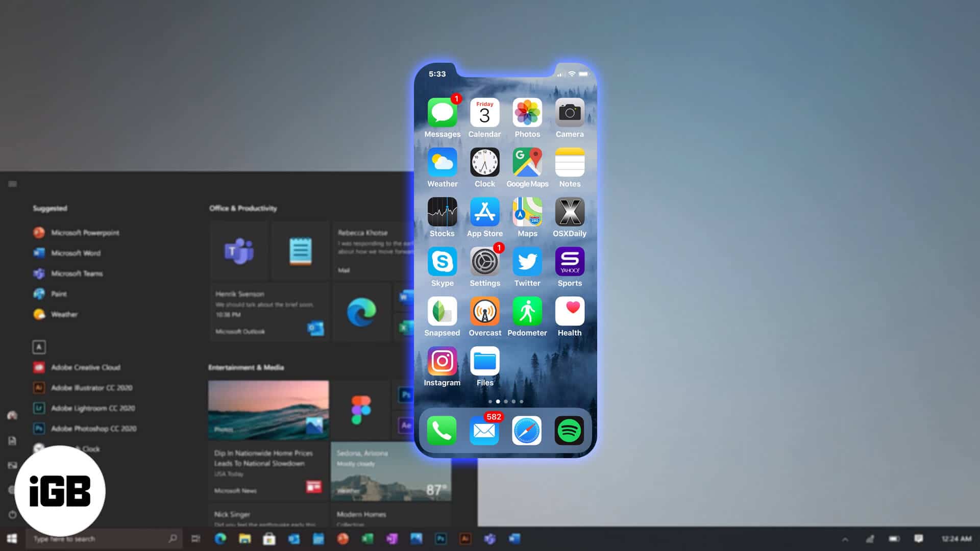Open Apple Maps app icon
The width and height of the screenshot is (980, 551).
click(x=527, y=212)
